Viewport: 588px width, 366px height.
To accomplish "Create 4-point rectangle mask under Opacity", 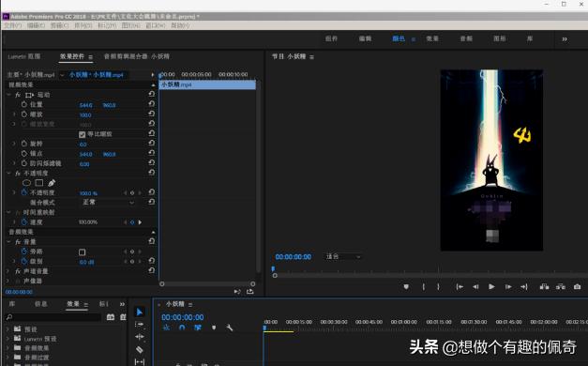I will (39, 183).
